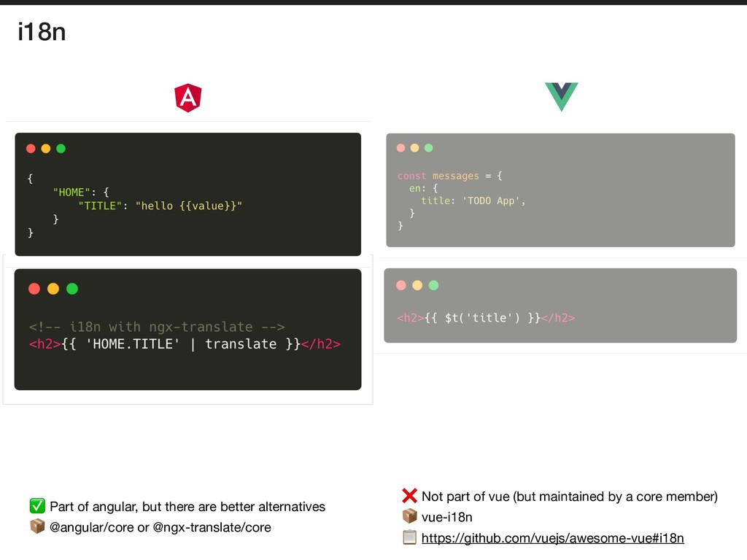Click yellow dot in Angular JSON code window
The width and height of the screenshot is (747, 560).
(x=46, y=149)
